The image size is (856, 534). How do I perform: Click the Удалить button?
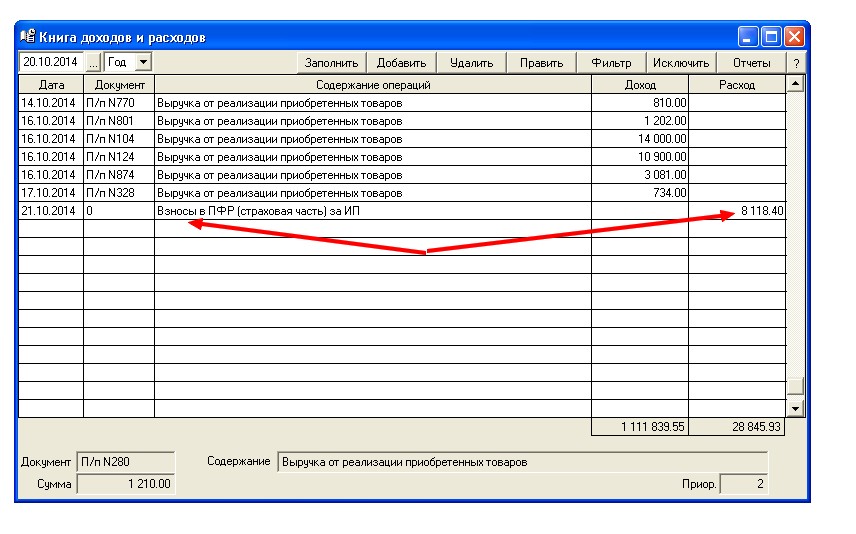pos(471,63)
